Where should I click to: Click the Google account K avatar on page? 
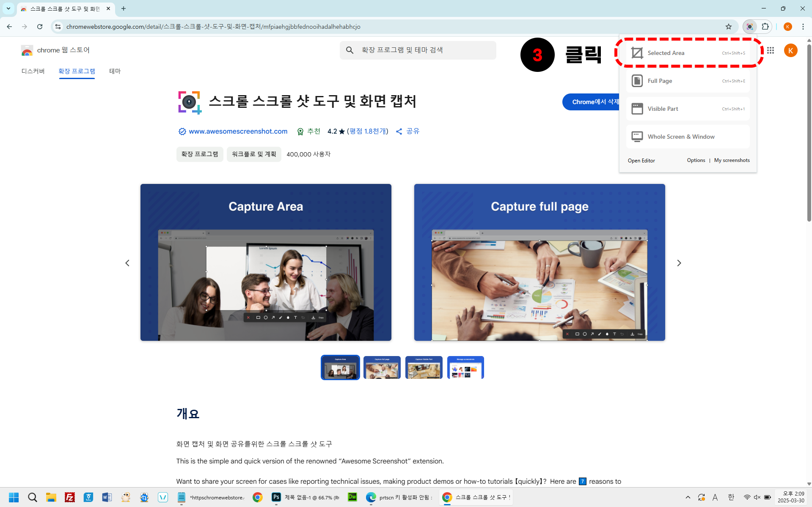[x=790, y=50]
